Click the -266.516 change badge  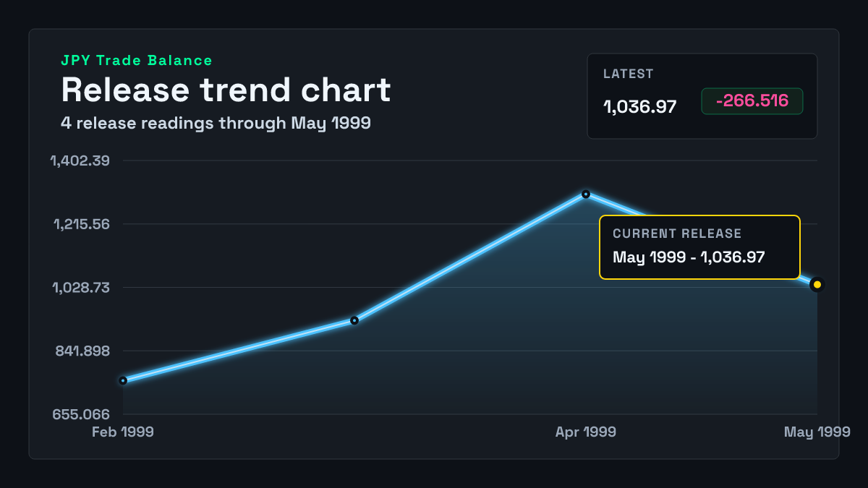coord(752,101)
